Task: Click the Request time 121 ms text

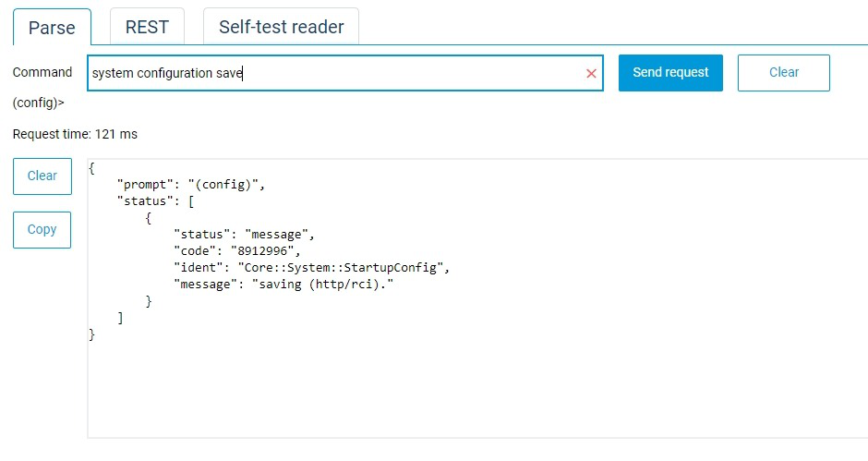Action: [x=75, y=134]
